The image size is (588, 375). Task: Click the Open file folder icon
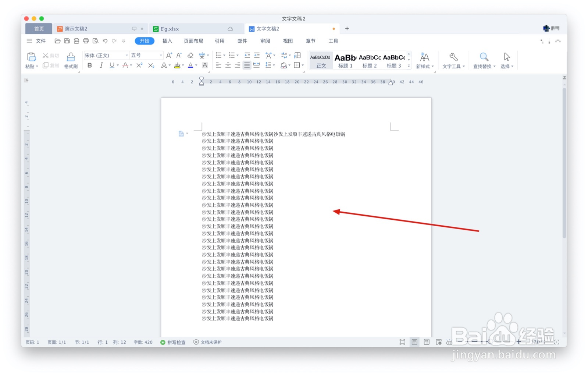coord(57,41)
